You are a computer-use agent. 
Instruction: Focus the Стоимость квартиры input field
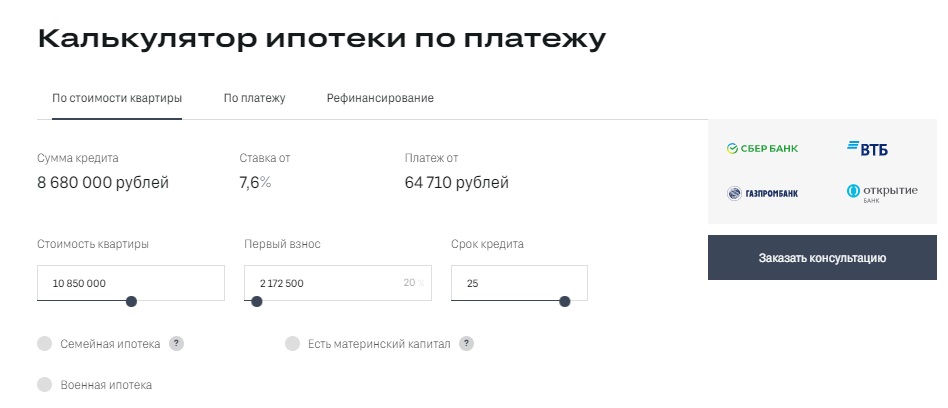(x=120, y=283)
